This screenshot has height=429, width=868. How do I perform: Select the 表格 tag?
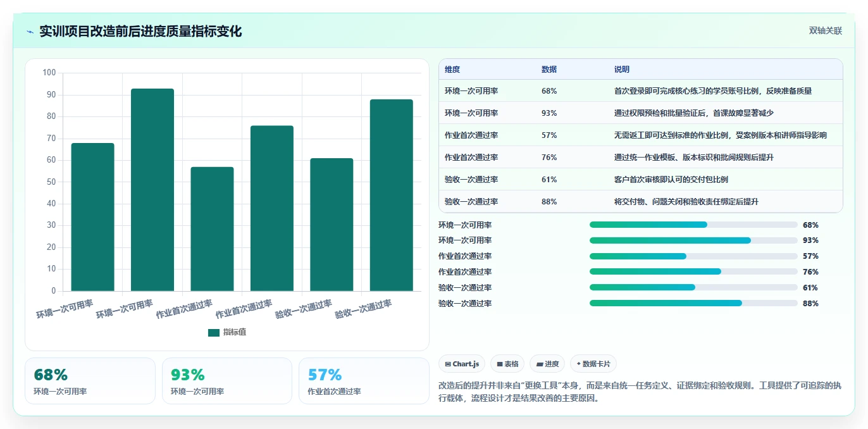[x=507, y=364]
